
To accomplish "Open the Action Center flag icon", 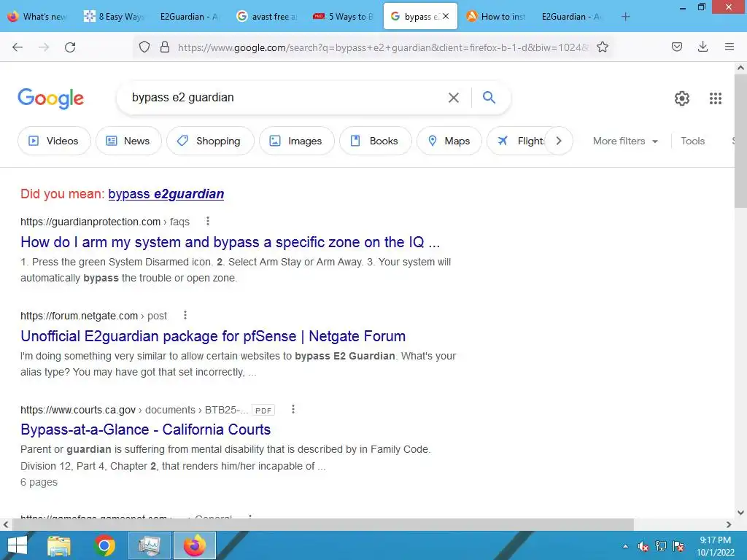I will (678, 546).
